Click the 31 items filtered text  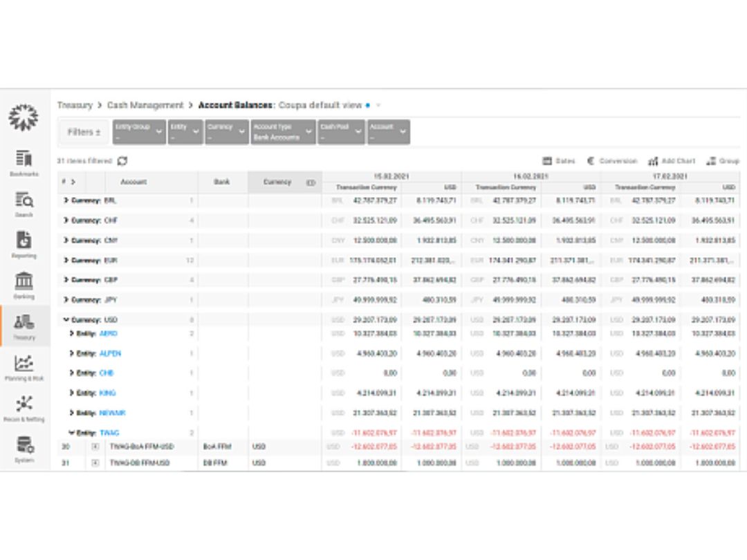click(x=84, y=161)
